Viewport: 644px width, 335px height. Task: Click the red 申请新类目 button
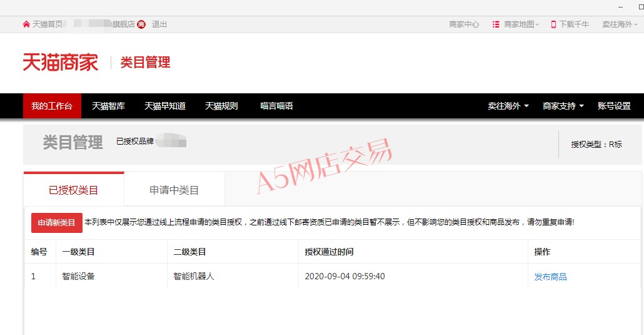[57, 223]
